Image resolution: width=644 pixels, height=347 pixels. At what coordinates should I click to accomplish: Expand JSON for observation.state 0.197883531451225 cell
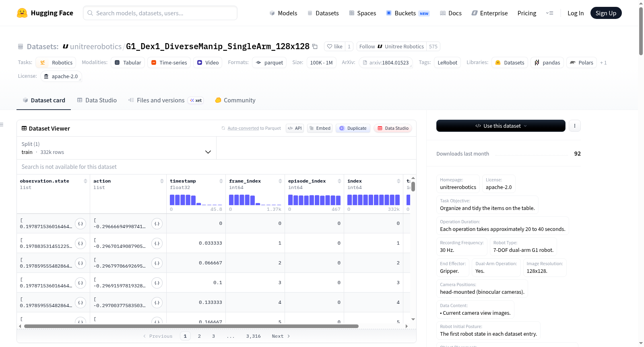(80, 243)
